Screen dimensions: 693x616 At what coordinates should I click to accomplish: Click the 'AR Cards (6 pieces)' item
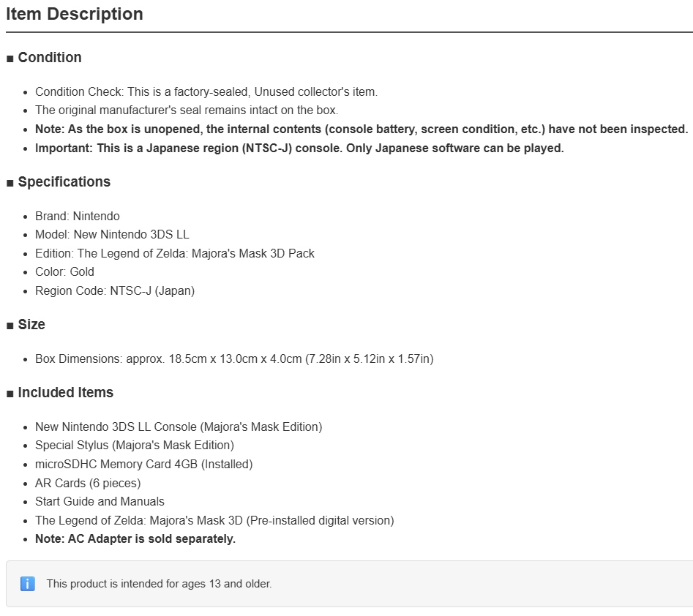tap(88, 484)
